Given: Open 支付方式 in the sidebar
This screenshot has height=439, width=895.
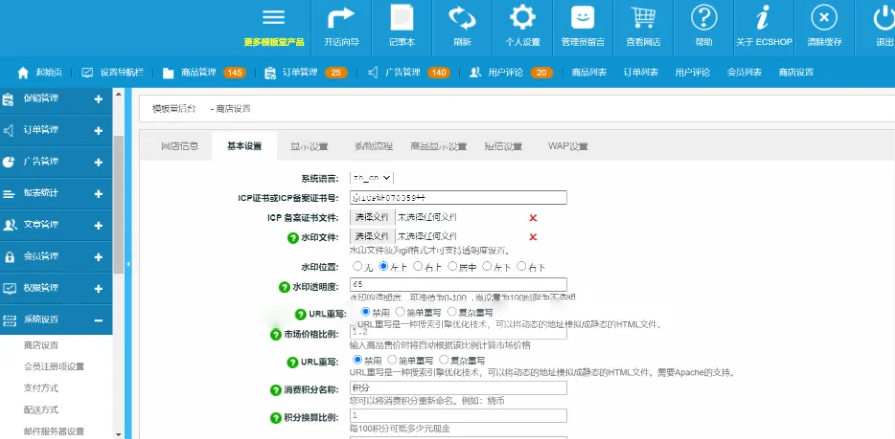Looking at the screenshot, I should (x=41, y=388).
